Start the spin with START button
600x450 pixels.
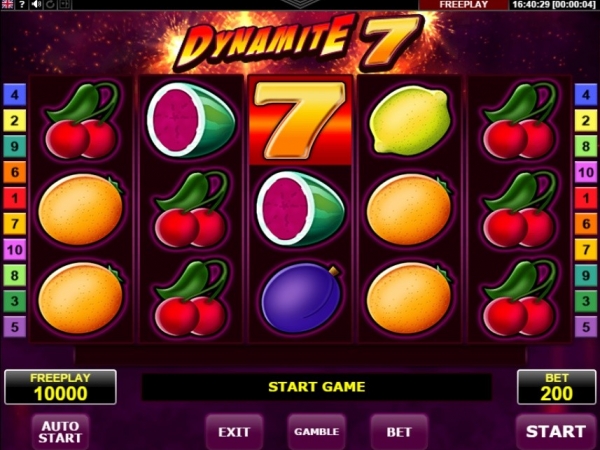(x=556, y=432)
